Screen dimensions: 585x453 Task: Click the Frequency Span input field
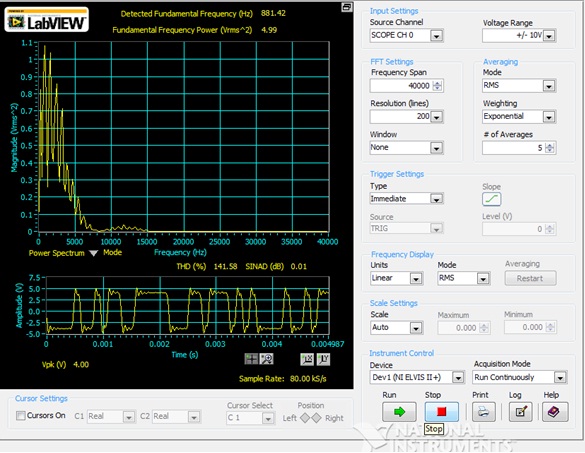click(x=401, y=86)
